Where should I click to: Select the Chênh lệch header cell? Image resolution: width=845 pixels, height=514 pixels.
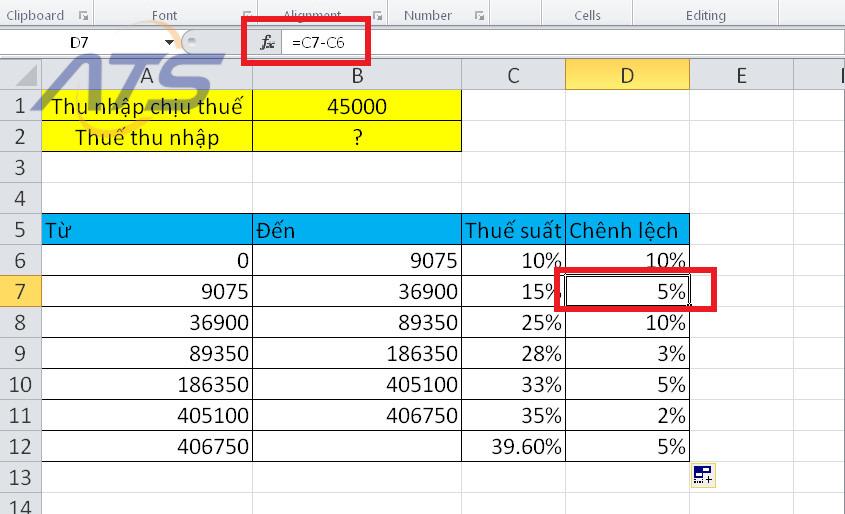click(627, 230)
